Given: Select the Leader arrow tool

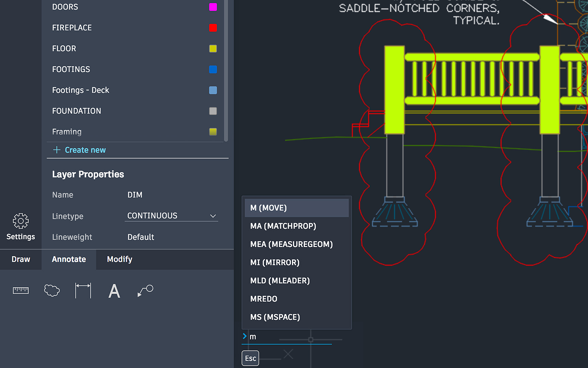Looking at the screenshot, I should 145,290.
